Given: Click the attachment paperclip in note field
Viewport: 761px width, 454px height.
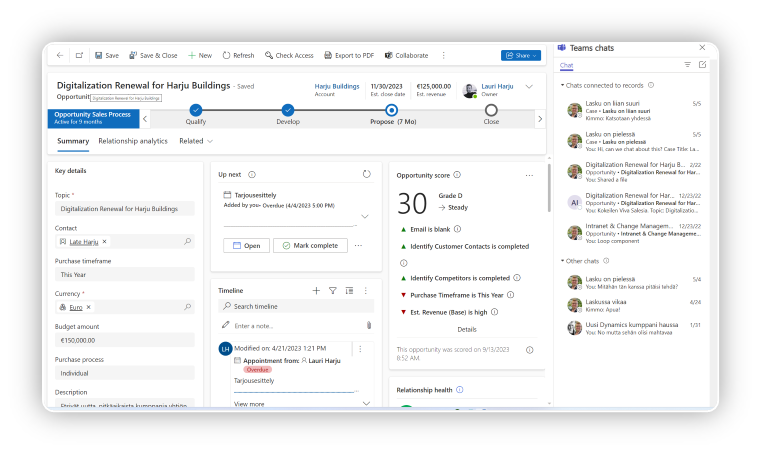Looking at the screenshot, I should [x=368, y=325].
